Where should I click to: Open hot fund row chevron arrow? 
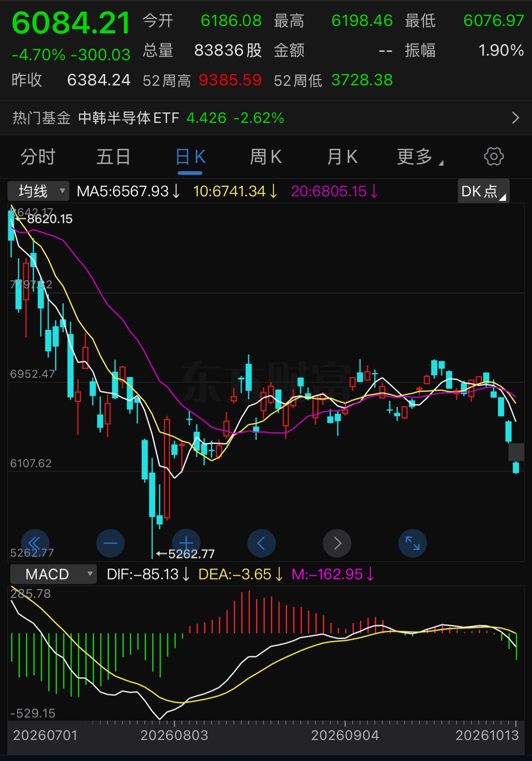coord(515,118)
